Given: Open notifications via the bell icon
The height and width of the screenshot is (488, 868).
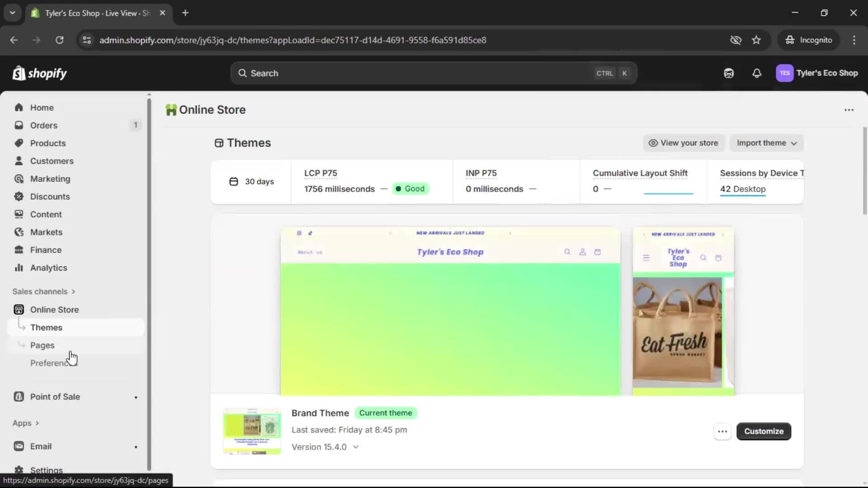Looking at the screenshot, I should 757,73.
